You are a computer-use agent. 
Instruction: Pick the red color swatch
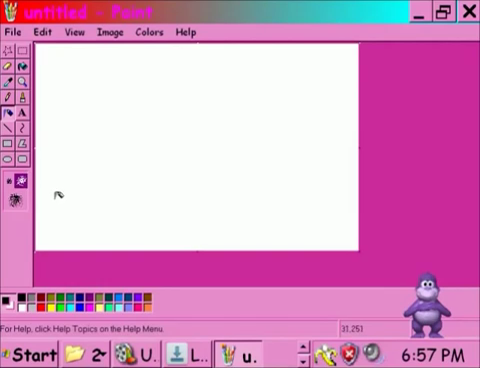pyautogui.click(x=41, y=307)
